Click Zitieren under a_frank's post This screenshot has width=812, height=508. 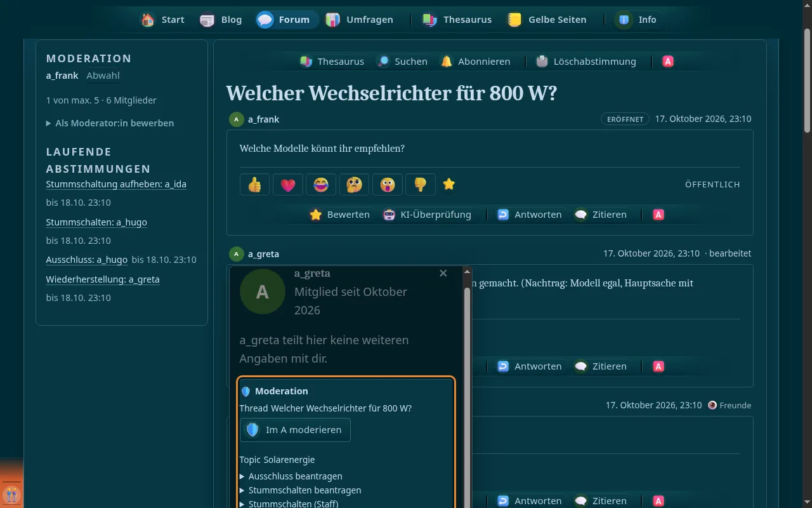(x=601, y=215)
